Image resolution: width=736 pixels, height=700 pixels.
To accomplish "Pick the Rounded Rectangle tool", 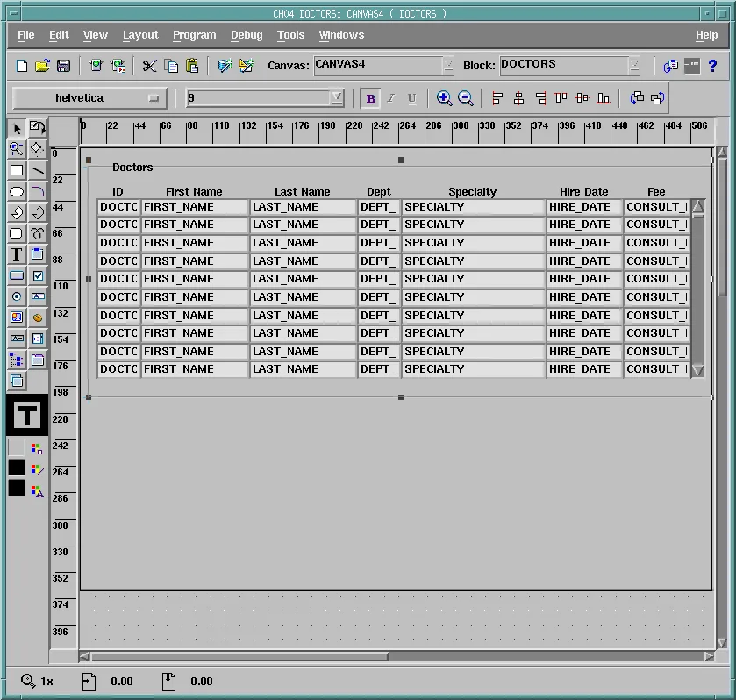I will (17, 233).
